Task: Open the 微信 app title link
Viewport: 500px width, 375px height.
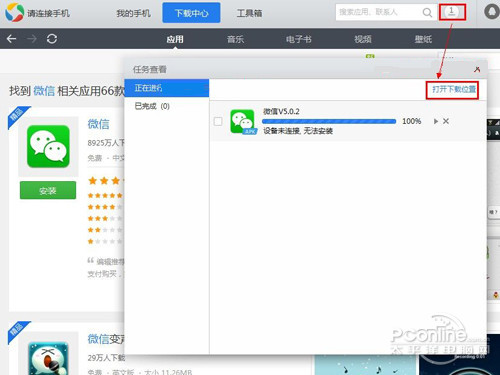Action: coord(99,124)
